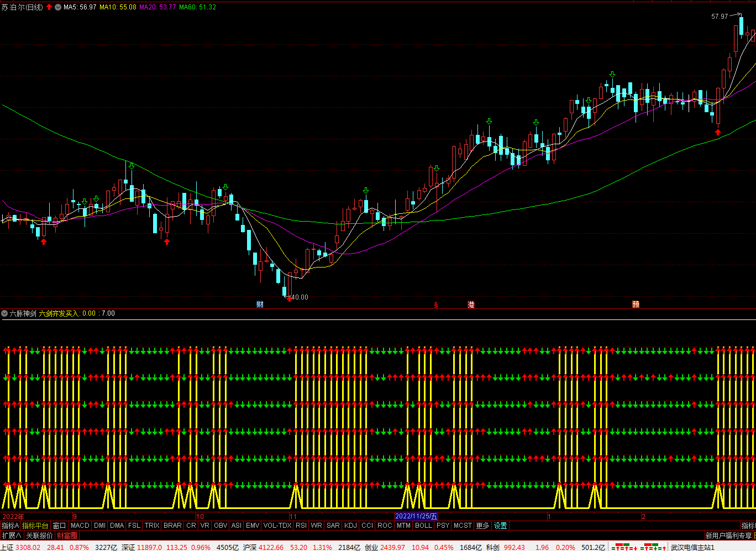Open the 关联报价 tab

[x=40, y=536]
